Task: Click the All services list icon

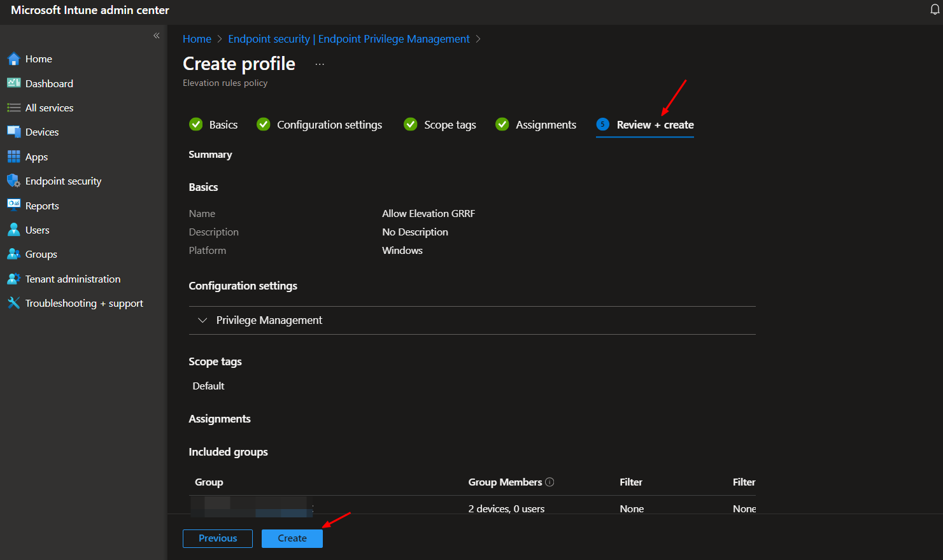Action: tap(13, 108)
